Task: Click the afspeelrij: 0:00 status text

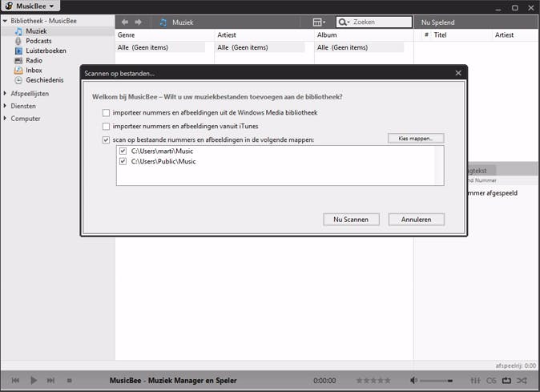Action: [515, 366]
